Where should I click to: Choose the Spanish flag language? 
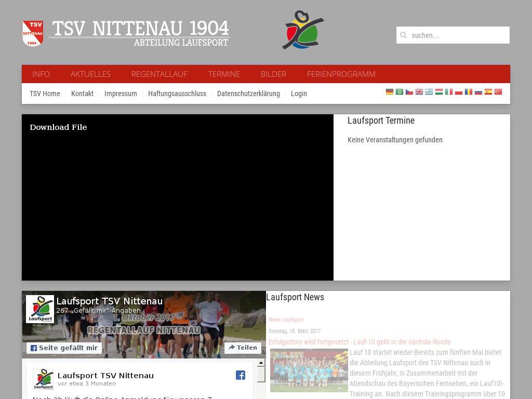tap(488, 92)
